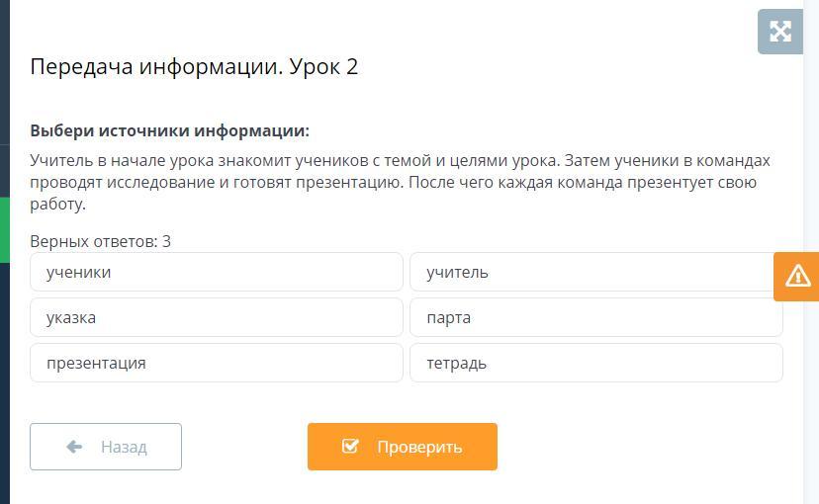
Task: Go back with the Назад button
Action: point(106,447)
